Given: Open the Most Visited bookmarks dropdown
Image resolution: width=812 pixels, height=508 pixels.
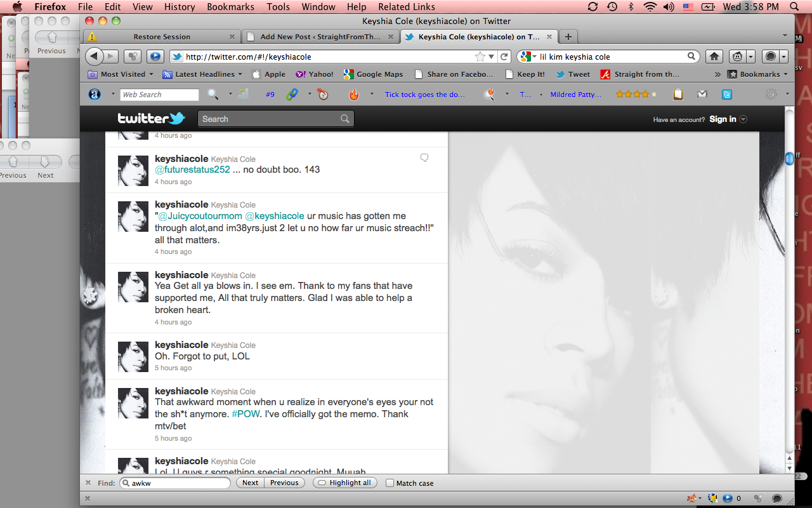Looking at the screenshot, I should tap(121, 74).
